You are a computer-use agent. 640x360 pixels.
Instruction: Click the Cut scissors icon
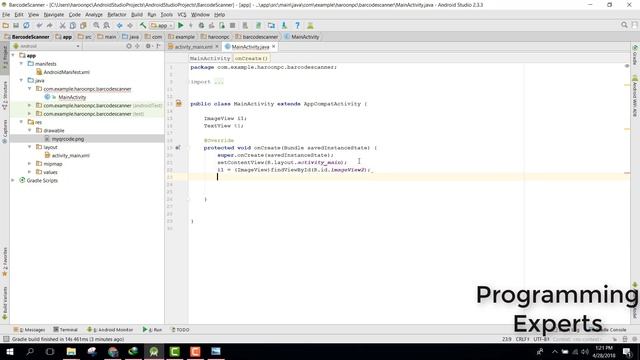pos(62,25)
